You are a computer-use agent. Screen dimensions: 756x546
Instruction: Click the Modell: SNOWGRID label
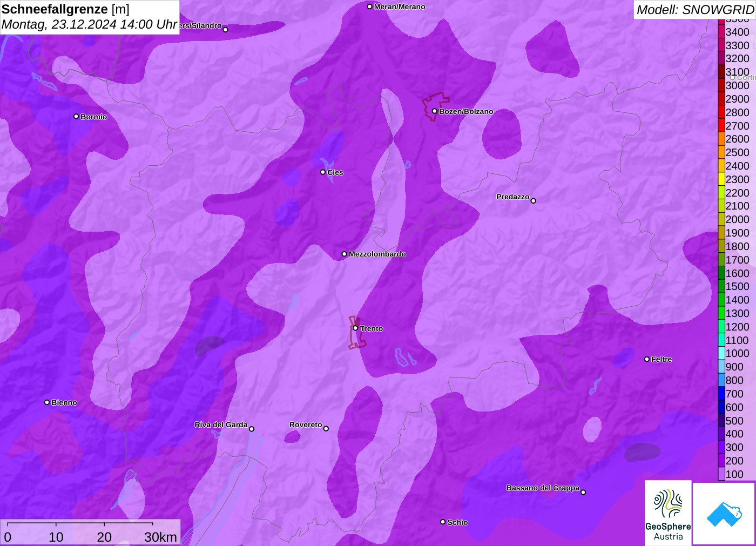tap(695, 10)
